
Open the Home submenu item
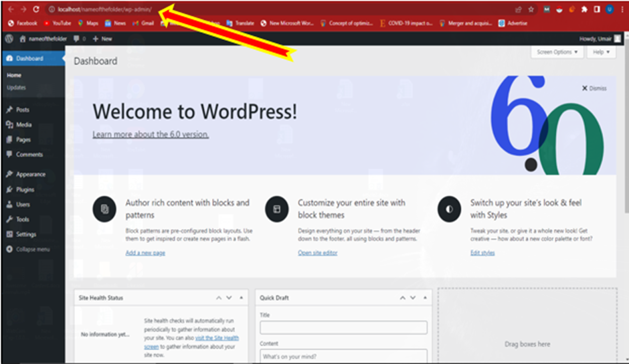[14, 75]
